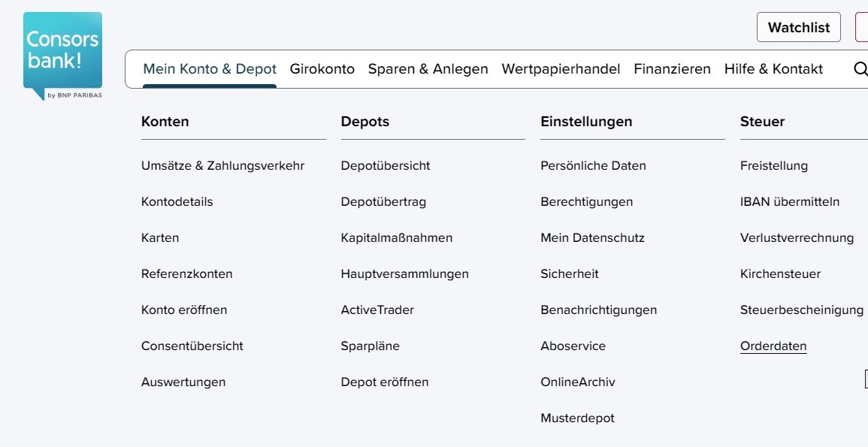
Task: Click Konto eröffnen link
Action: (184, 310)
